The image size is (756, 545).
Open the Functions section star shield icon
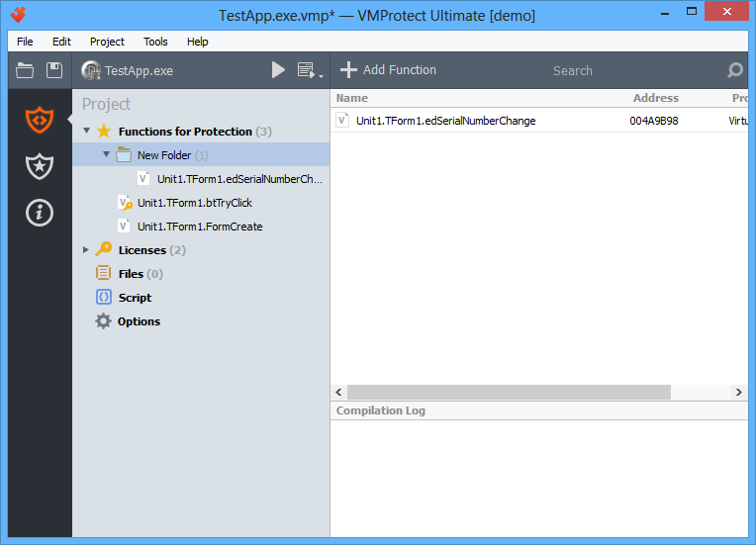point(40,166)
